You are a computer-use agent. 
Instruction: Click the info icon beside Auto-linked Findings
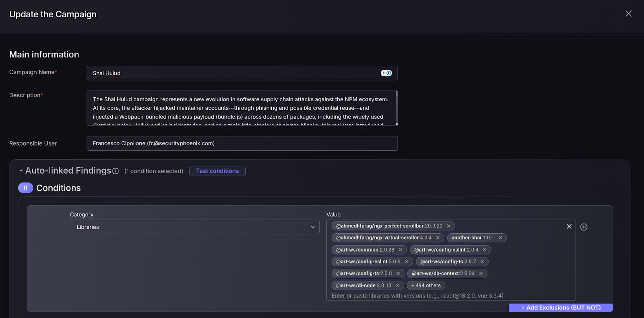[x=116, y=171]
